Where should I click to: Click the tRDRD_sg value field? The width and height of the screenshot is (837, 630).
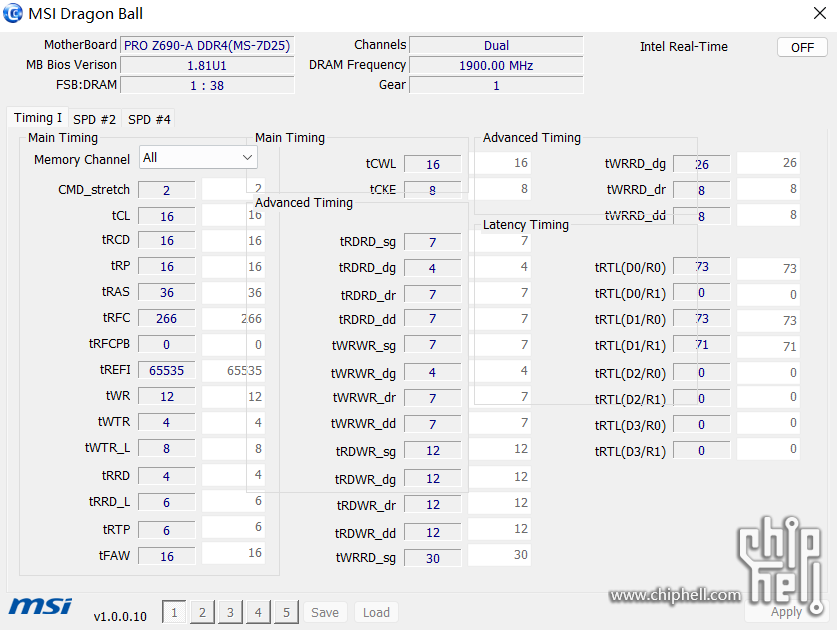[432, 242]
